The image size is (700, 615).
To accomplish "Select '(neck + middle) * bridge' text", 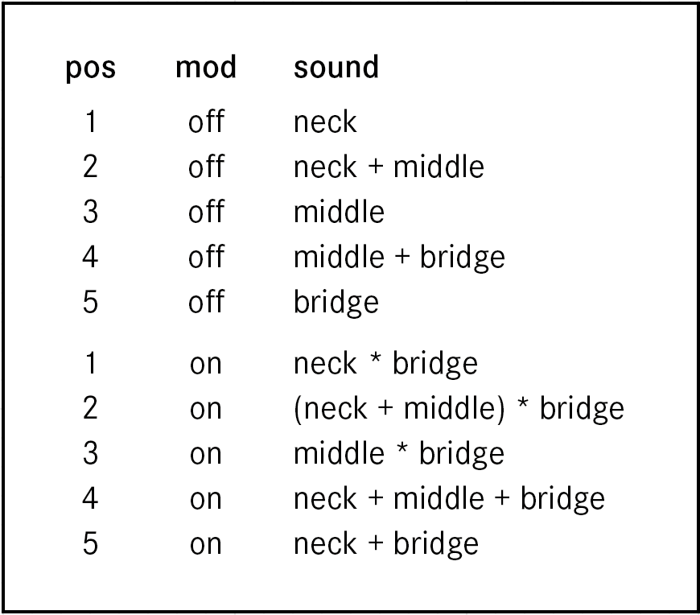I will pyautogui.click(x=459, y=409).
